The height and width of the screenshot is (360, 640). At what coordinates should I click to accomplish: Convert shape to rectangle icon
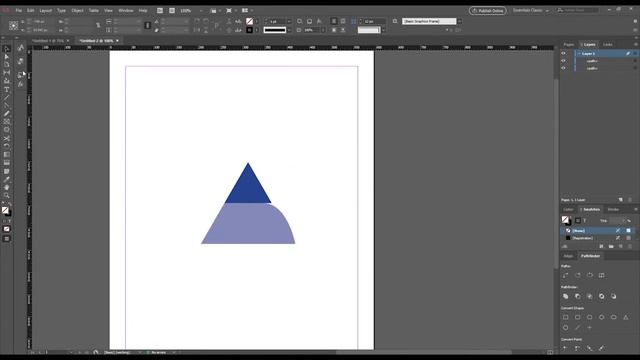point(566,317)
